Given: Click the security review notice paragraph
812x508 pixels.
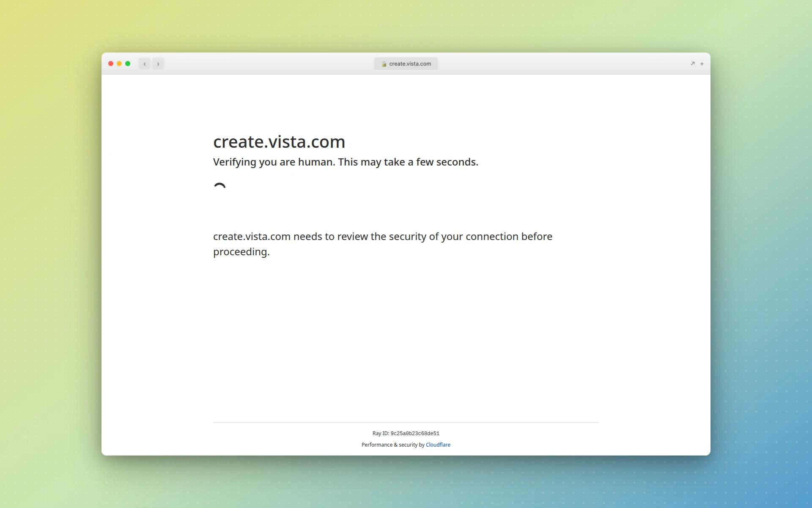Looking at the screenshot, I should 382,244.
